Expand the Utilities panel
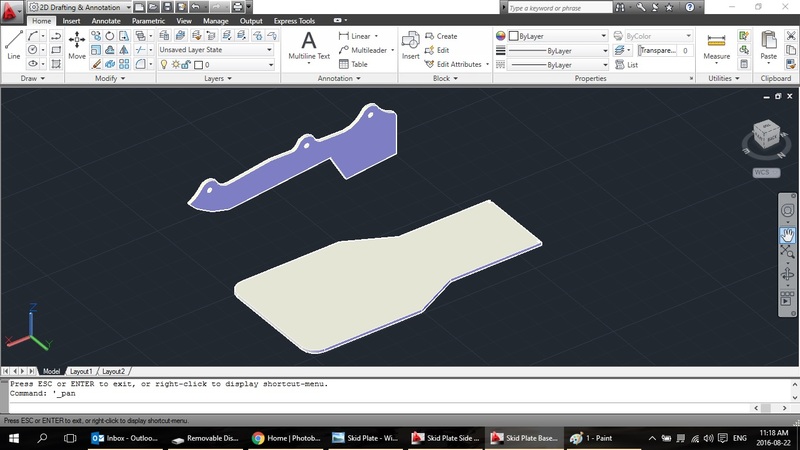Image resolution: width=800 pixels, height=450 pixels. point(723,79)
